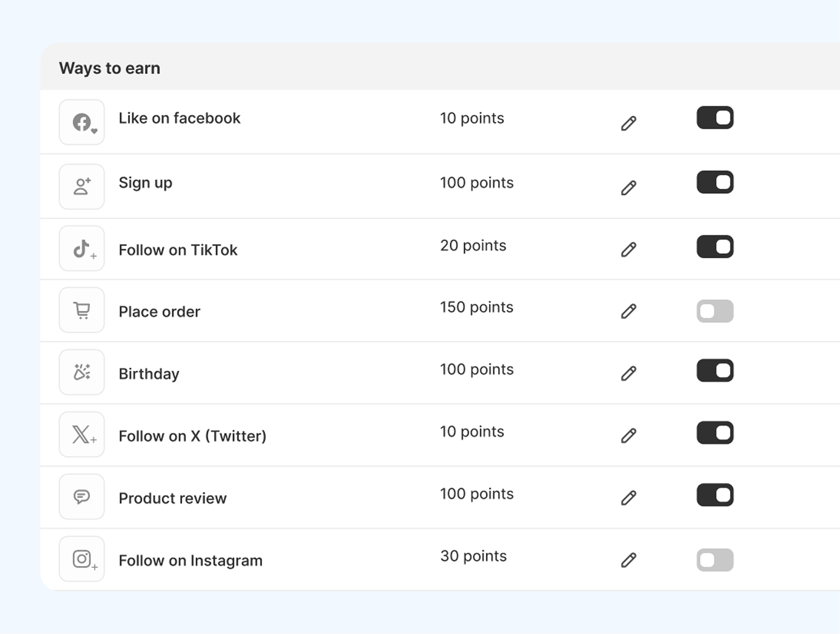Edit the Like on facebook points
Screen dimensions: 840x634
[629, 123]
